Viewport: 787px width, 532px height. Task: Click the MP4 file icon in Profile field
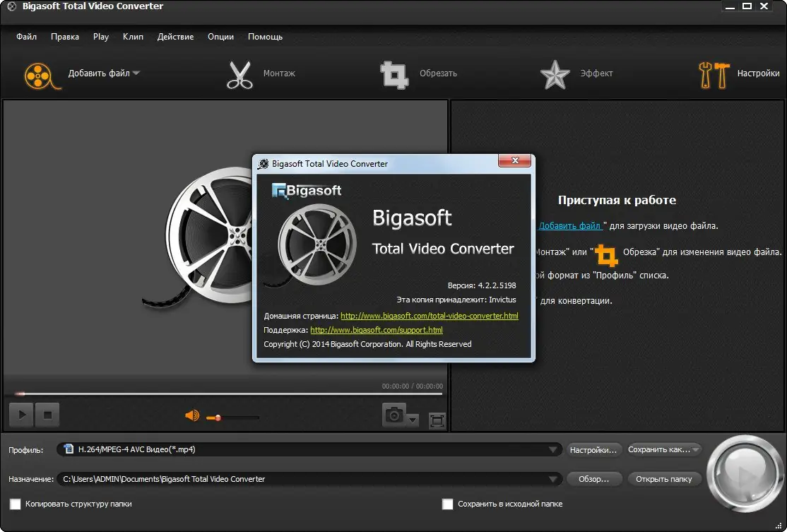(x=69, y=449)
